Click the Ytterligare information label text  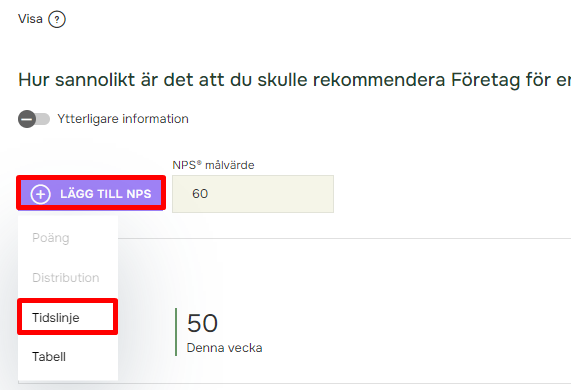123,119
